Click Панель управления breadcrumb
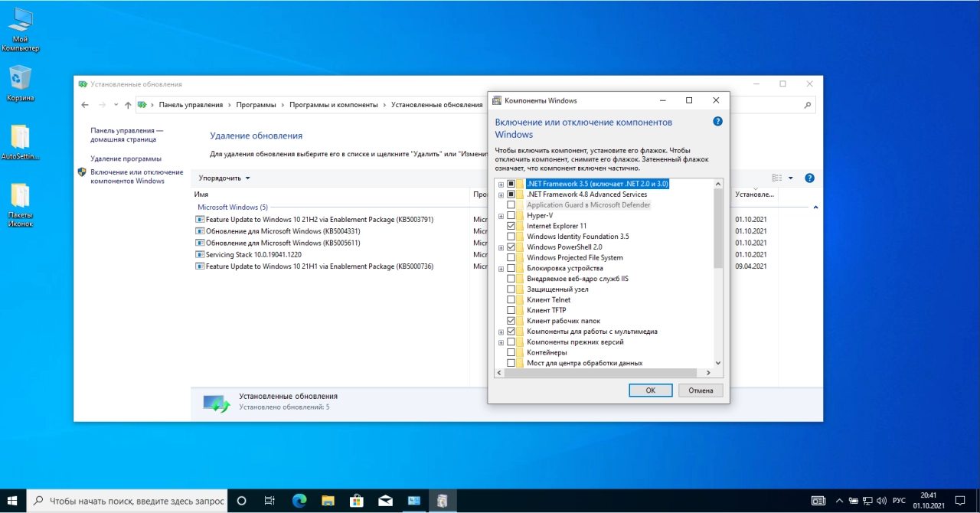980x513 pixels. pos(191,105)
